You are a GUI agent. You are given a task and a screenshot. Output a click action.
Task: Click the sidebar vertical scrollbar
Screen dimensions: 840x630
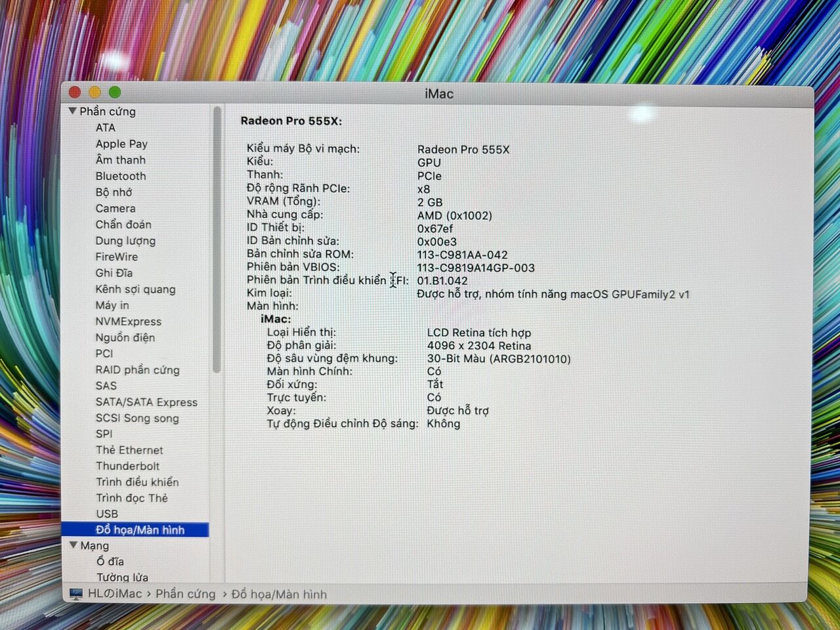217,240
